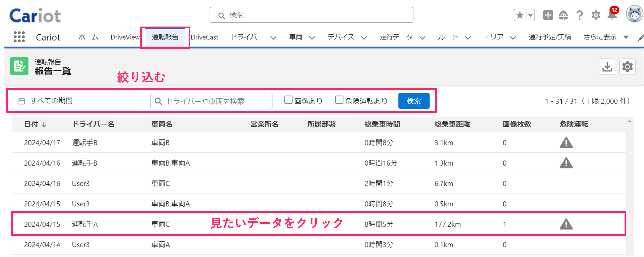
Task: Select the 運転報告 tab
Action: tap(165, 37)
